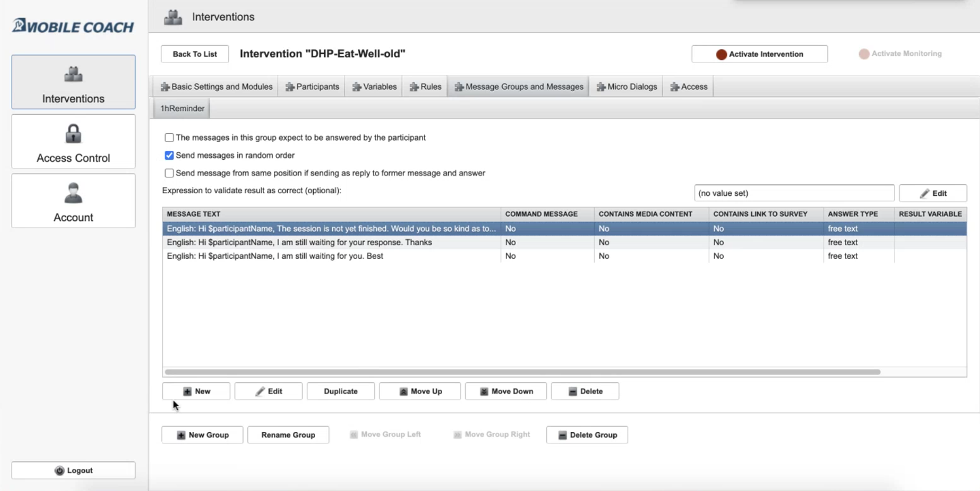This screenshot has width=980, height=491.
Task: Uncheck Send messages in random order
Action: coord(169,155)
